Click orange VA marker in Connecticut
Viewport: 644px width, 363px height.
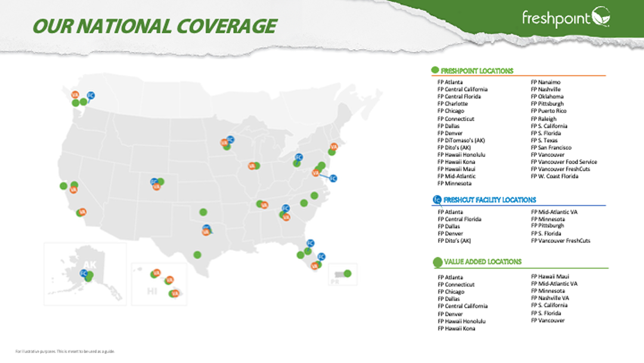click(334, 147)
